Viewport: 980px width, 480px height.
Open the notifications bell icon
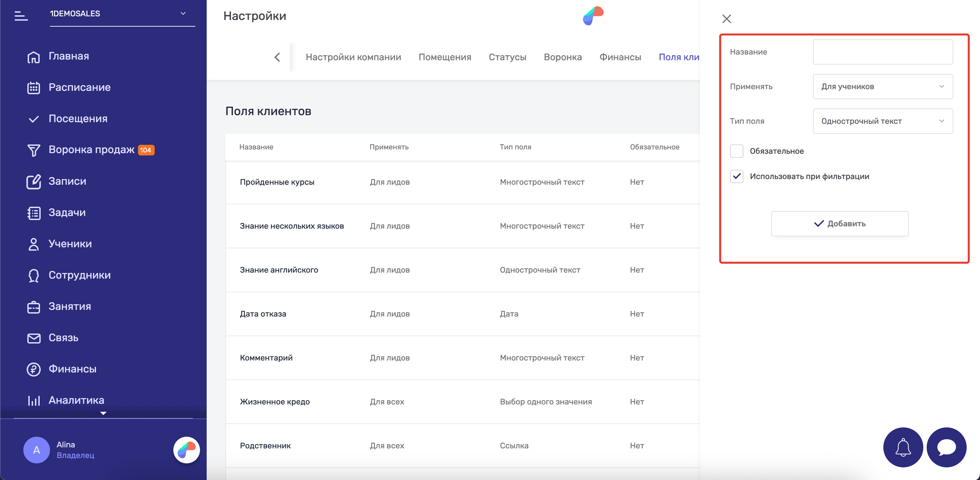pyautogui.click(x=903, y=447)
